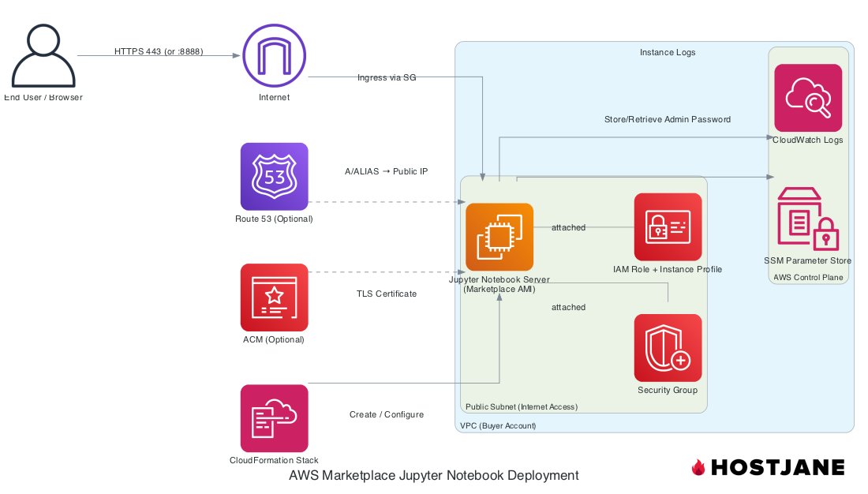Click the 'Jupyter Notebook Server (Marketplace AMI)' caption
868x494 pixels.
tap(499, 285)
